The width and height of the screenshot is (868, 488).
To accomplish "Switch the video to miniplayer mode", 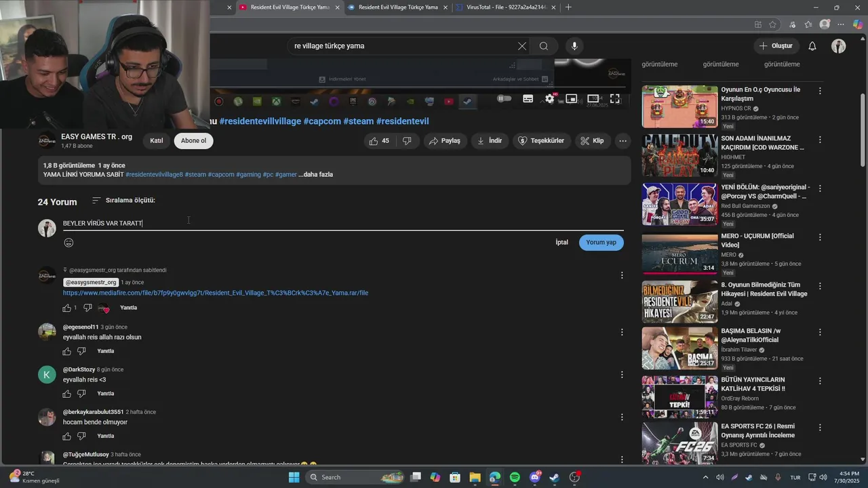I will 572,99.
